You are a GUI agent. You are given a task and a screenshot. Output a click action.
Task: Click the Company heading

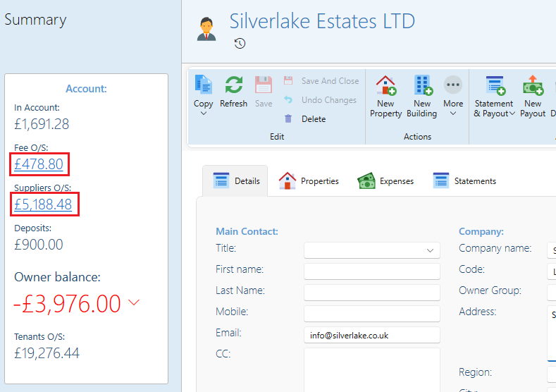pos(481,232)
